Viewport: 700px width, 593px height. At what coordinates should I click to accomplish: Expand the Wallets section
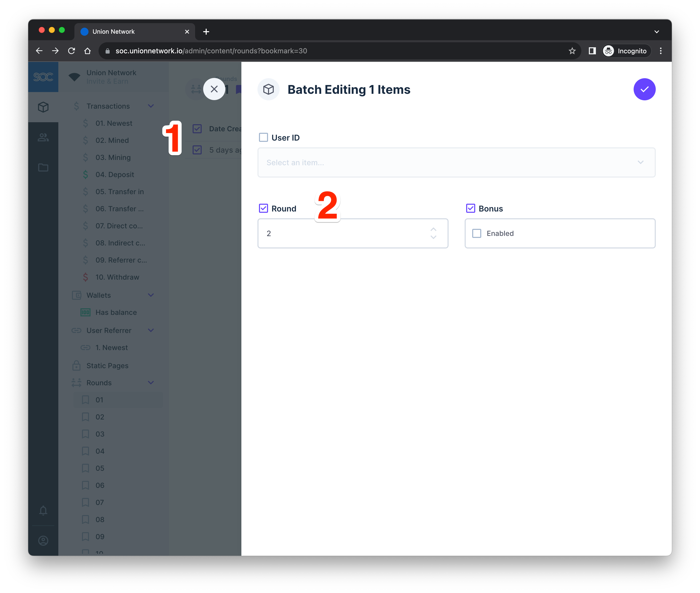coord(151,295)
